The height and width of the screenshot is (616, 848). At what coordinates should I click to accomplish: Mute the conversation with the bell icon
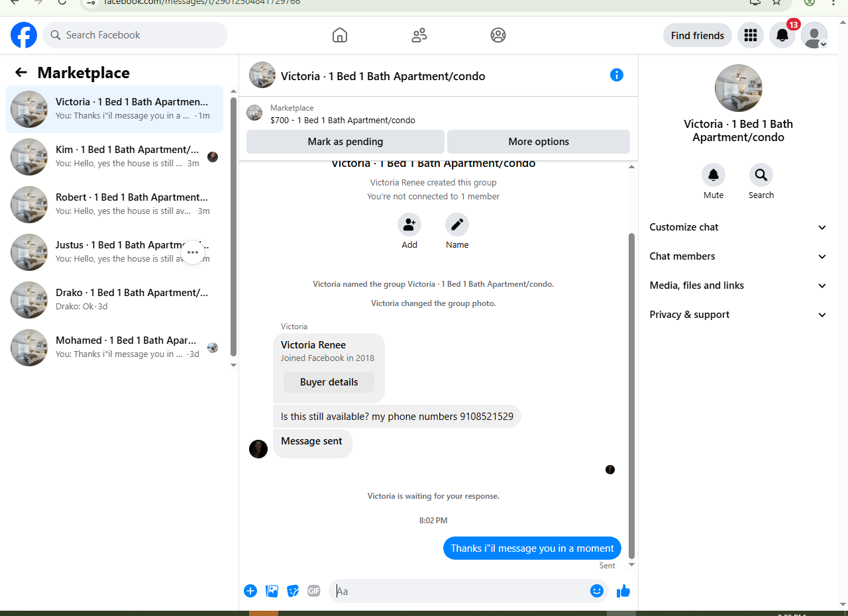pyautogui.click(x=714, y=175)
